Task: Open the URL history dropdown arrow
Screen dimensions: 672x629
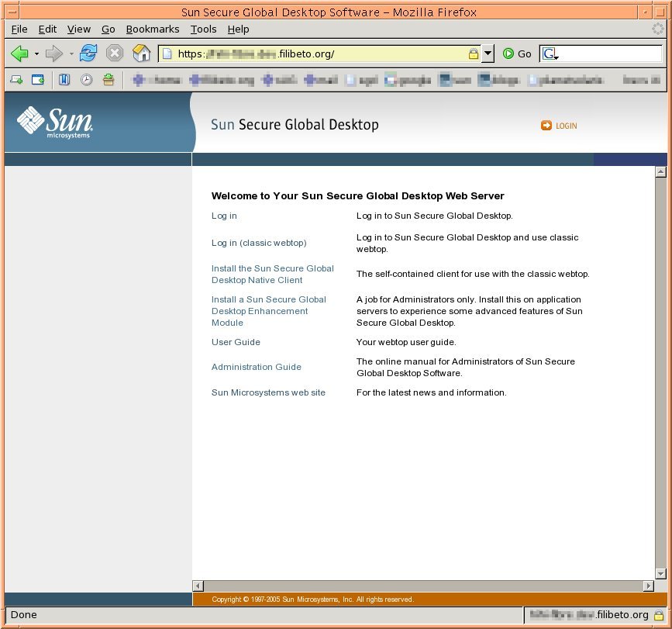Action: pyautogui.click(x=488, y=54)
